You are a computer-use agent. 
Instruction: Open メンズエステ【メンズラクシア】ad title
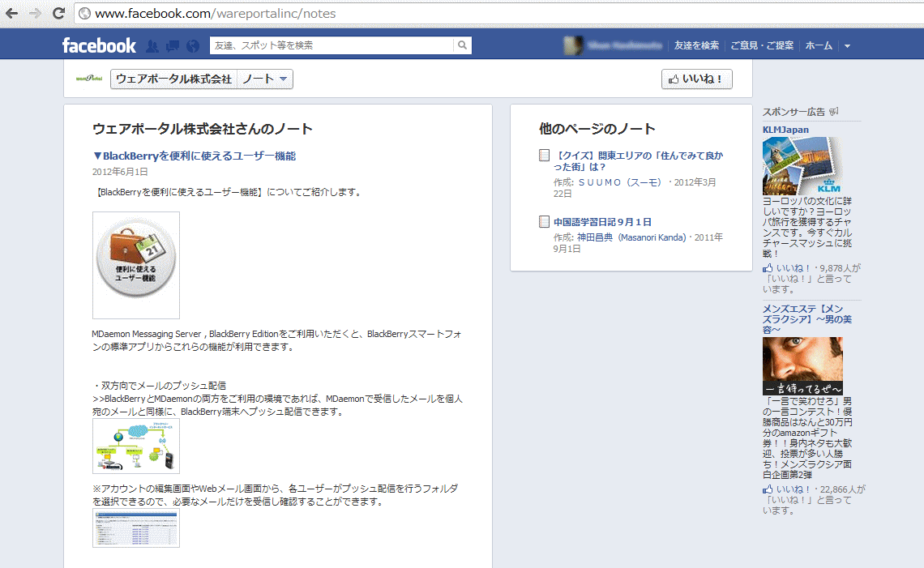click(806, 318)
